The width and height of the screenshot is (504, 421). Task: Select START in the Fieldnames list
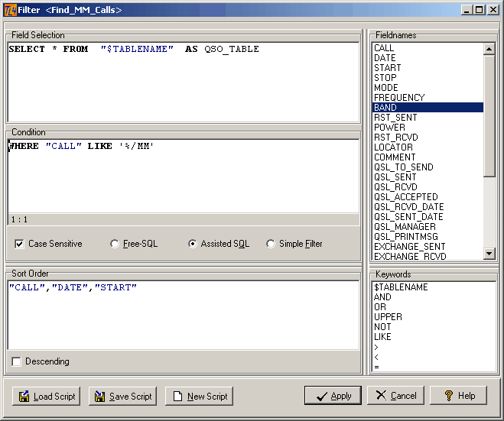pos(428,68)
